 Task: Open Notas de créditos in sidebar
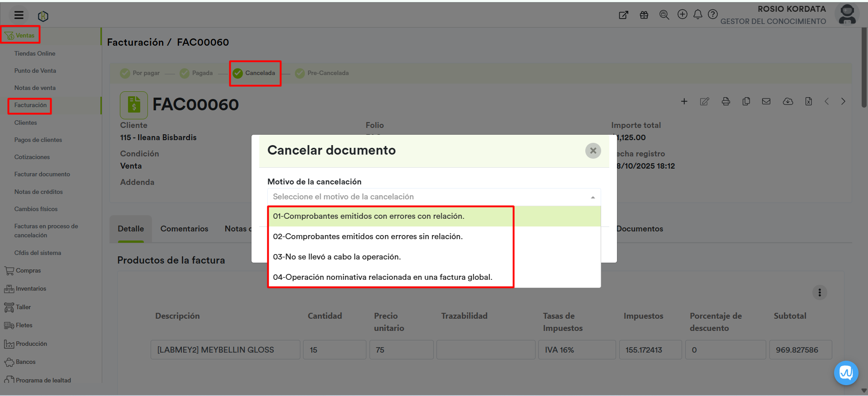coord(38,192)
